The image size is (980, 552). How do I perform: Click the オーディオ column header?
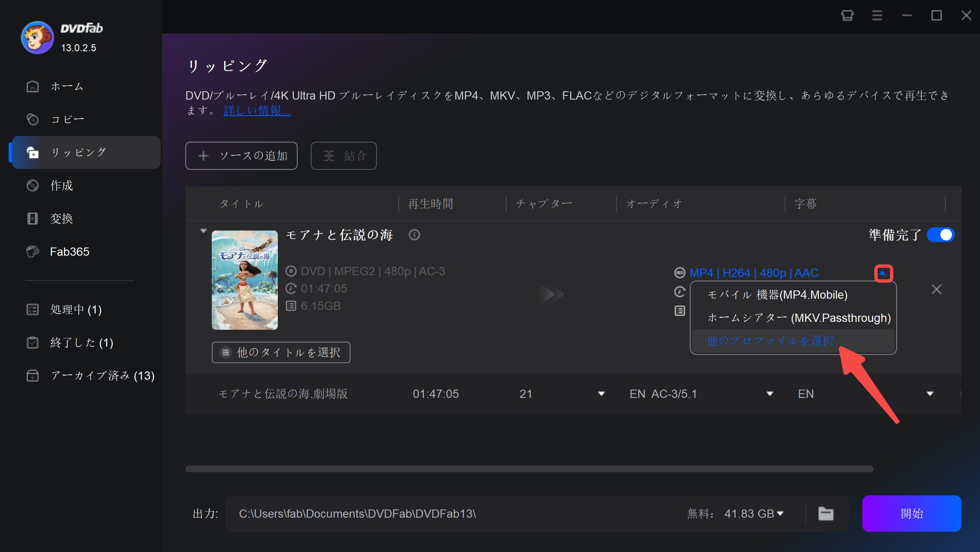pyautogui.click(x=654, y=204)
